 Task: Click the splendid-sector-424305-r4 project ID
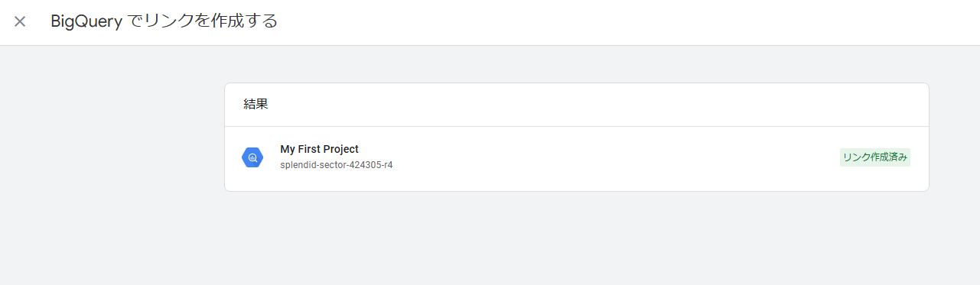336,165
